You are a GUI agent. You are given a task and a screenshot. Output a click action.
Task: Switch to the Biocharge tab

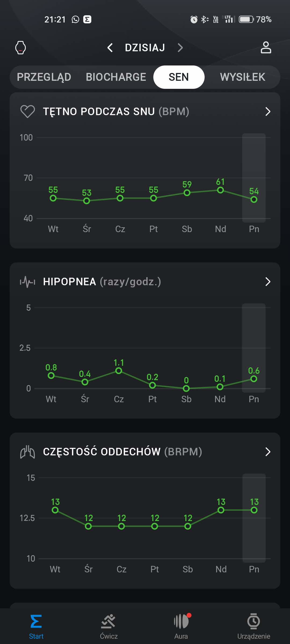click(x=116, y=77)
